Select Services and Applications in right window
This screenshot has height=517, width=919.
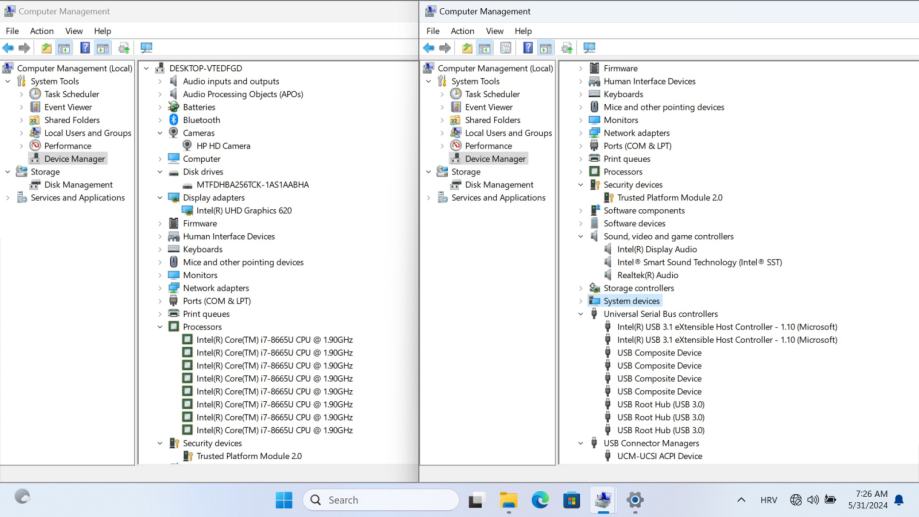[x=498, y=198]
